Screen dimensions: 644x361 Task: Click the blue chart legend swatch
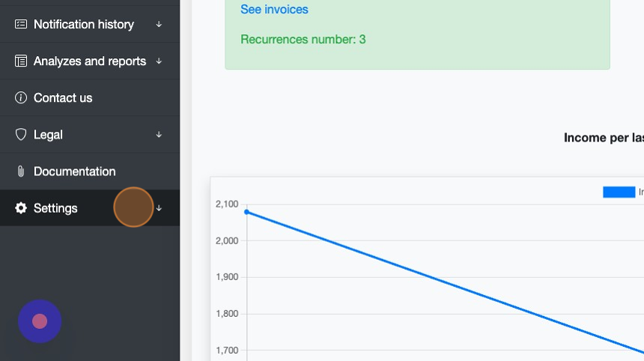[x=619, y=192]
